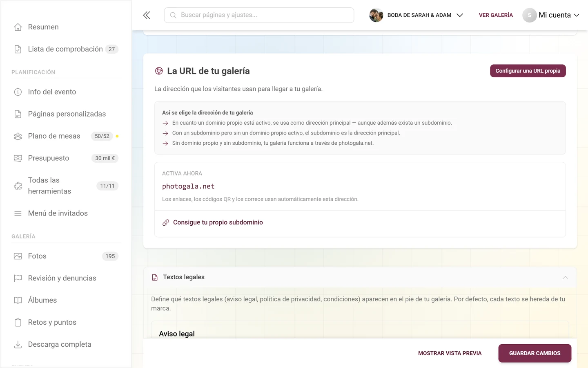
Task: Click the Revisión y denuncias flag icon
Action: pyautogui.click(x=18, y=278)
